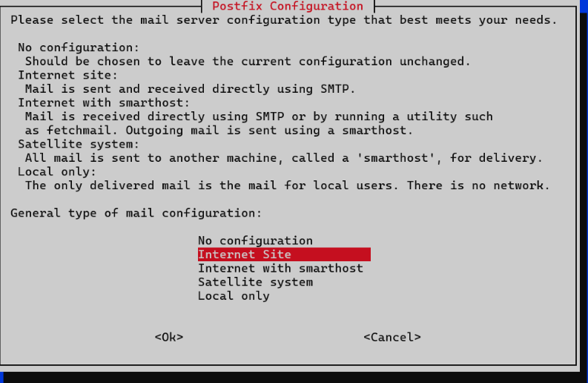Viewport: 588px width, 383px height.
Task: Click the <Cancel> button
Action: [392, 337]
